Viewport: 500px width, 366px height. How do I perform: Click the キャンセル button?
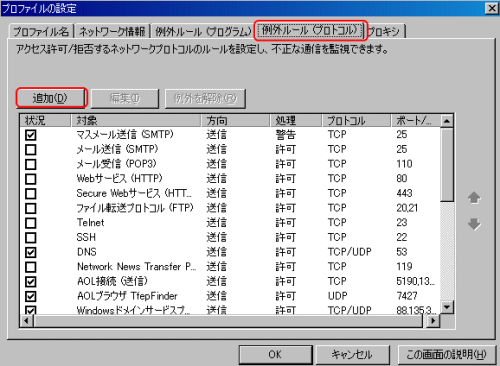tap(352, 355)
